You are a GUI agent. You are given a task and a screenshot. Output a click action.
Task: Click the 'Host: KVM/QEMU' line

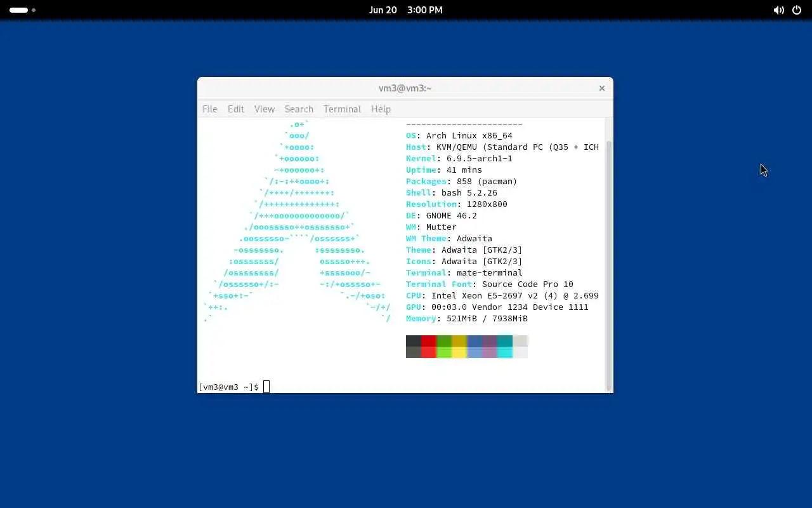point(502,147)
